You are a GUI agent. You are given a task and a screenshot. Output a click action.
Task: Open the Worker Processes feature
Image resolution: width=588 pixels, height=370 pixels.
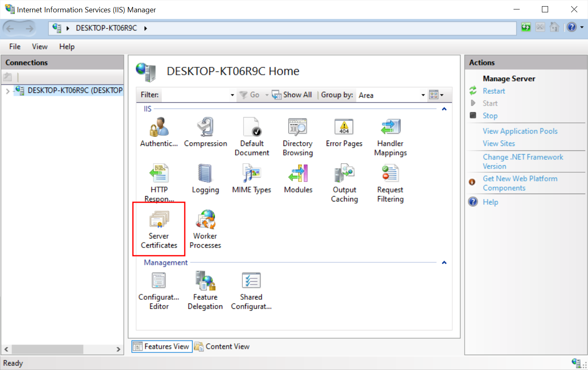[x=205, y=229]
